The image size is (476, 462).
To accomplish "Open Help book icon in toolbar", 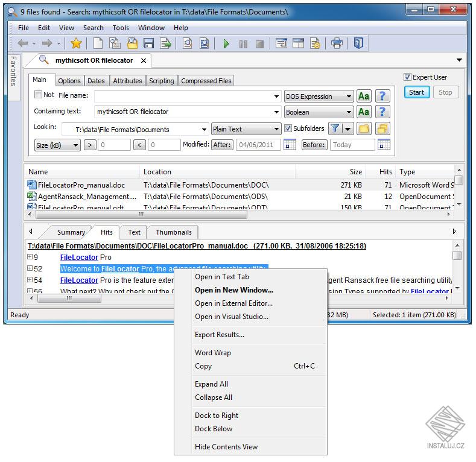I will click(358, 43).
